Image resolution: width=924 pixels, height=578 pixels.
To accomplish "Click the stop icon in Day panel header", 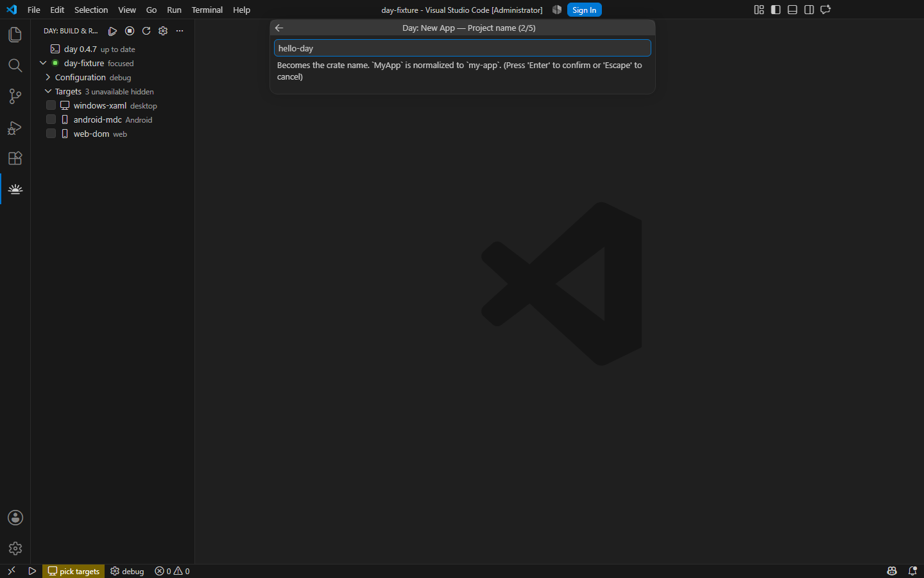I will (x=130, y=31).
